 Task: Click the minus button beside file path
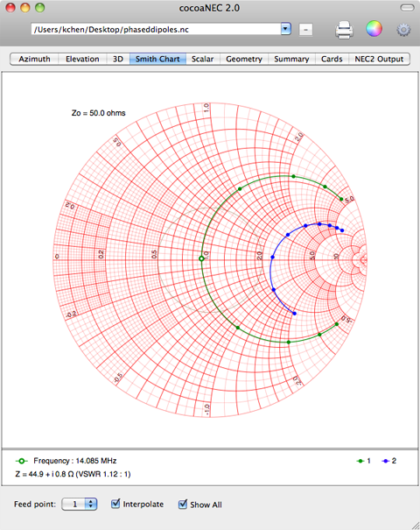click(305, 30)
